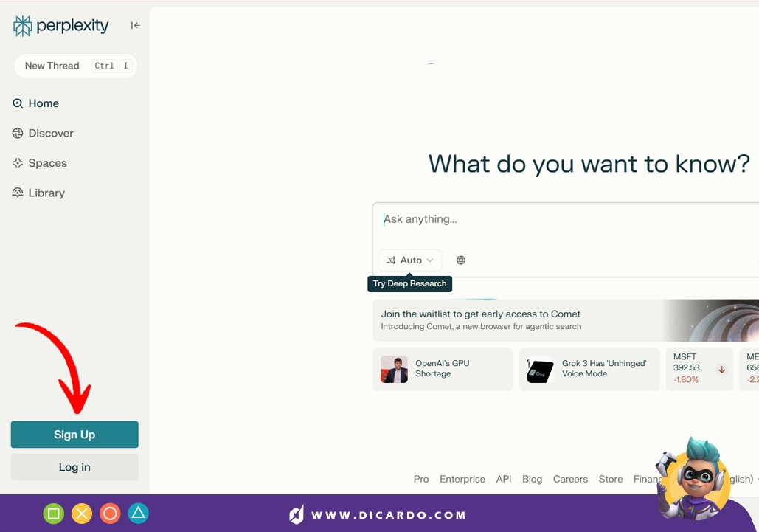This screenshot has height=532, width=759.
Task: Open the Comet waitlist banner
Action: pos(565,320)
